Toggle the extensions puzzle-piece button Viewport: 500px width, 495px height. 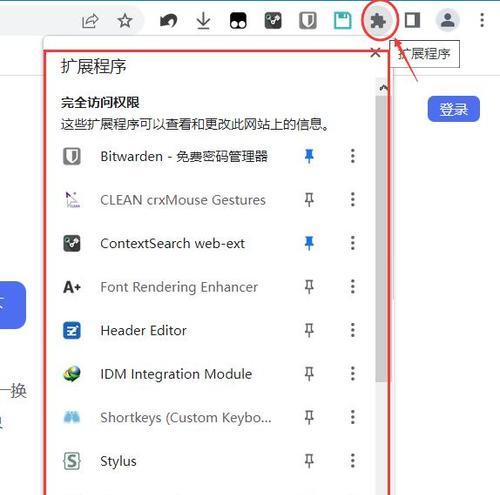pyautogui.click(x=378, y=21)
